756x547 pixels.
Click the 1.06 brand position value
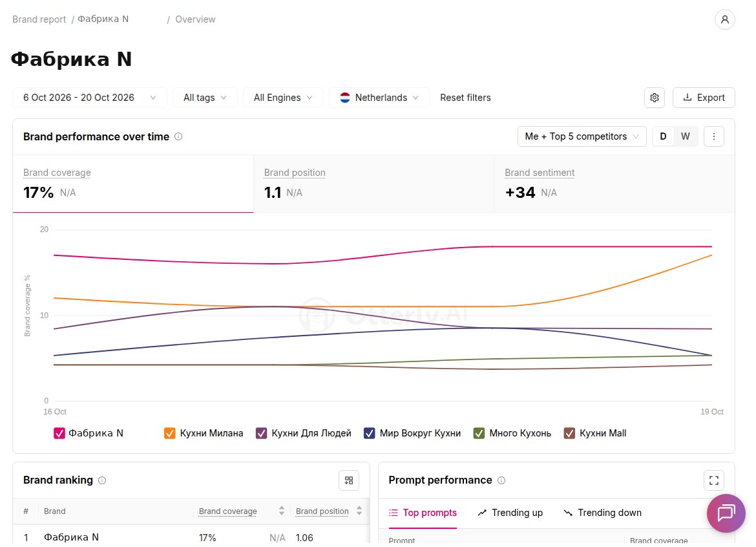pyautogui.click(x=304, y=537)
